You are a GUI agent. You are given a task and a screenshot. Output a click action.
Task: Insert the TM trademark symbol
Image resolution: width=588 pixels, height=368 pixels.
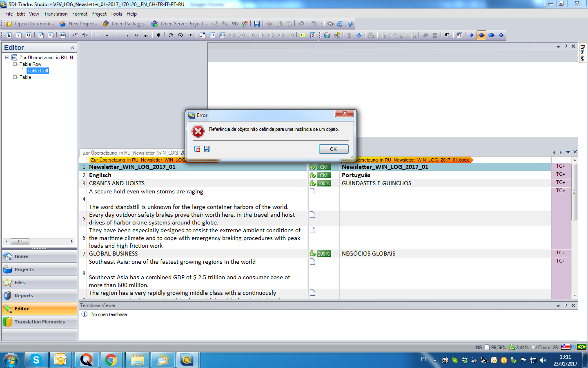tap(190, 35)
